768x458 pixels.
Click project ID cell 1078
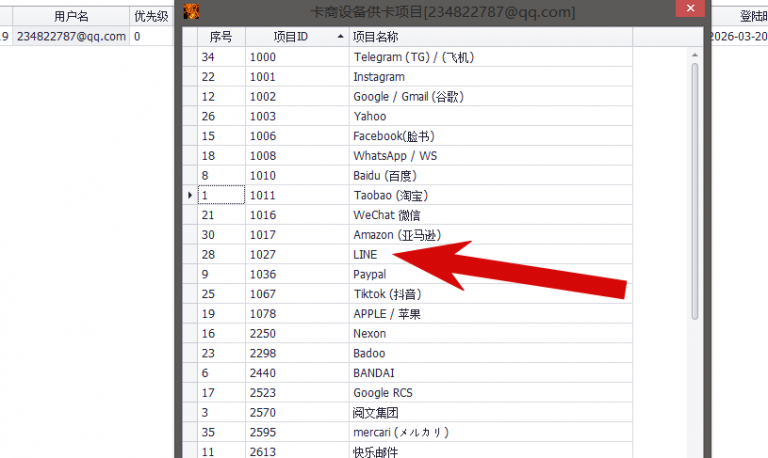coord(297,313)
